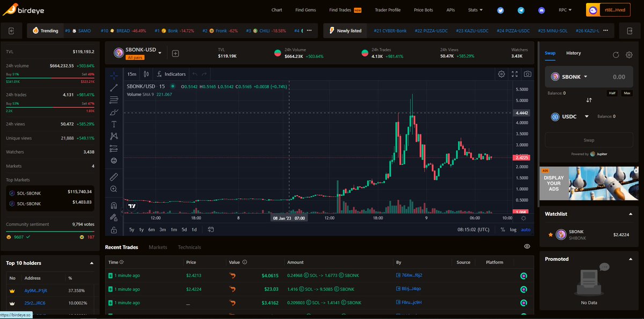This screenshot has width=644, height=319.
Task: Switch to the History tab
Action: pos(573,53)
